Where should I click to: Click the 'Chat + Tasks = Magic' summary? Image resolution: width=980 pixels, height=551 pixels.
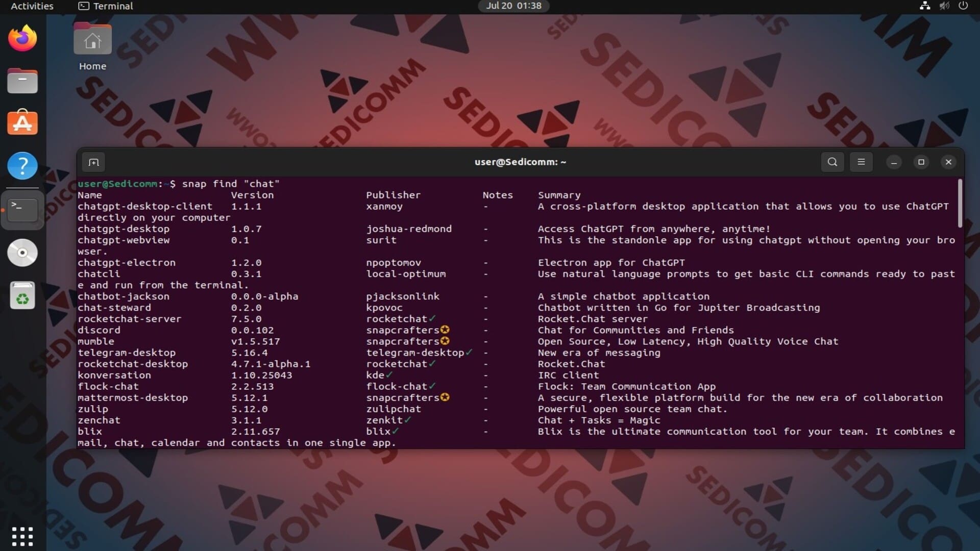click(599, 420)
